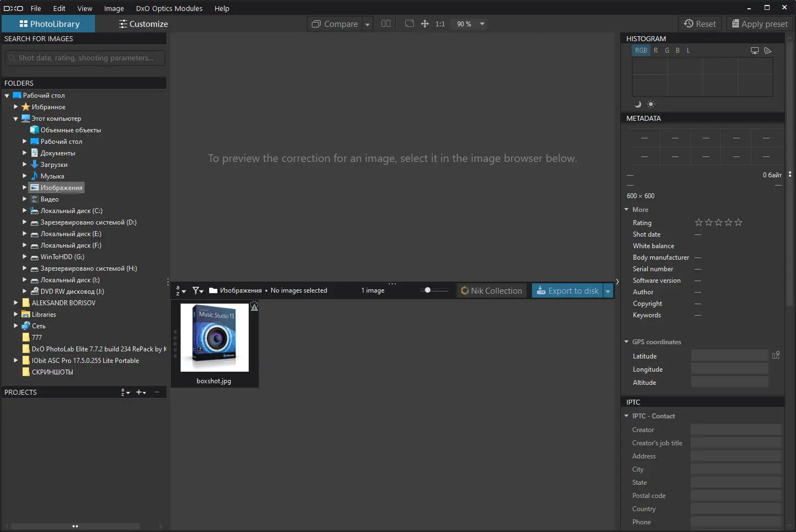The image size is (796, 532).
Task: Click the GPS map pin icon
Action: [x=776, y=355]
